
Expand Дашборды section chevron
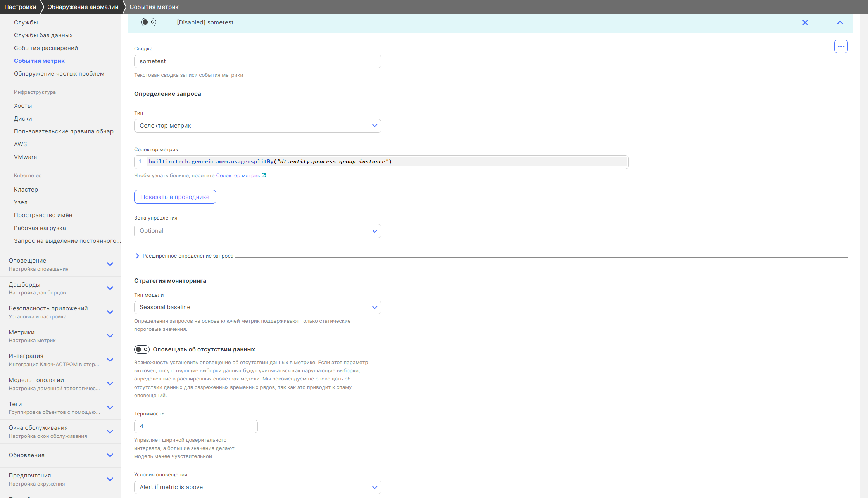click(x=110, y=288)
